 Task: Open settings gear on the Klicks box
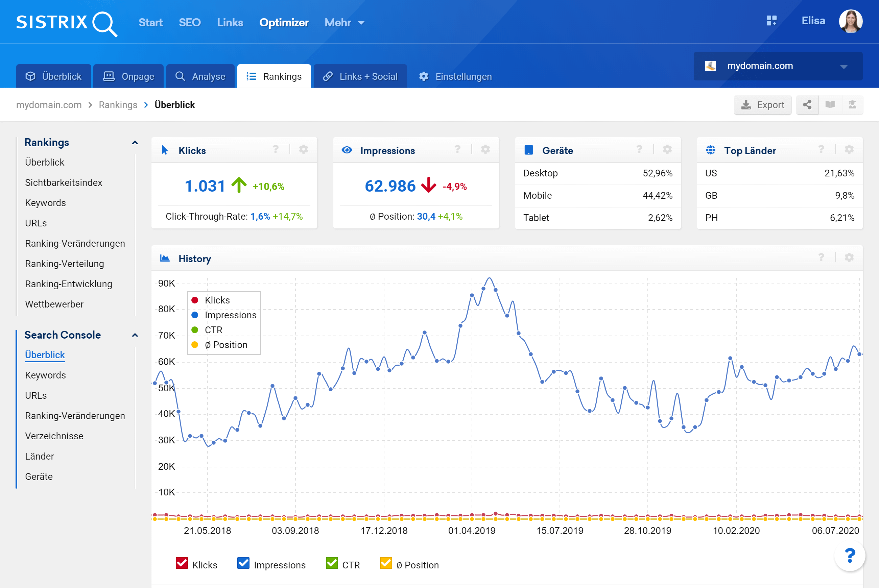(304, 150)
